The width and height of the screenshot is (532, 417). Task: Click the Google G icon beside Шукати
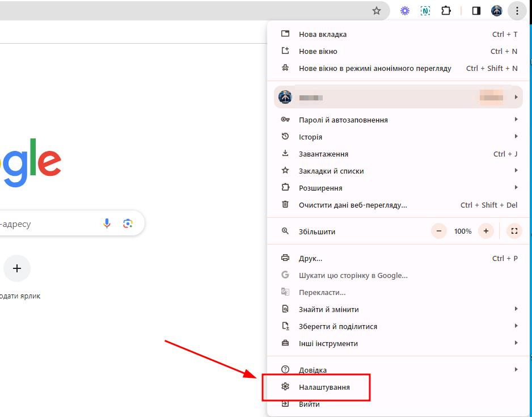[285, 275]
